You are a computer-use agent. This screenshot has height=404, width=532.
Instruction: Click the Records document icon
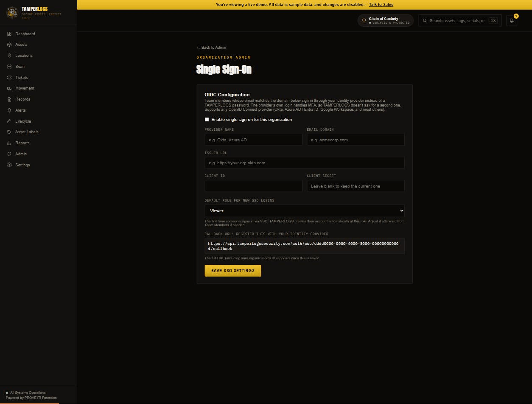pyautogui.click(x=9, y=99)
